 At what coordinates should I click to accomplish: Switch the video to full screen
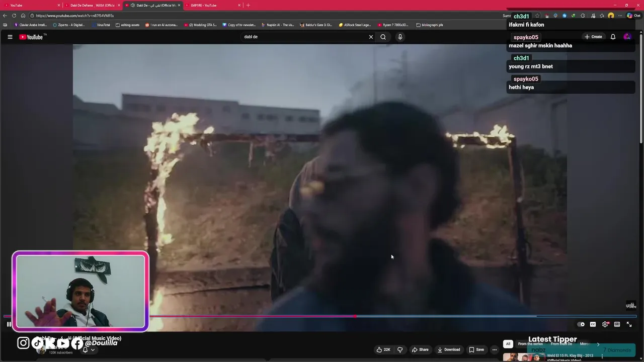coord(629,324)
